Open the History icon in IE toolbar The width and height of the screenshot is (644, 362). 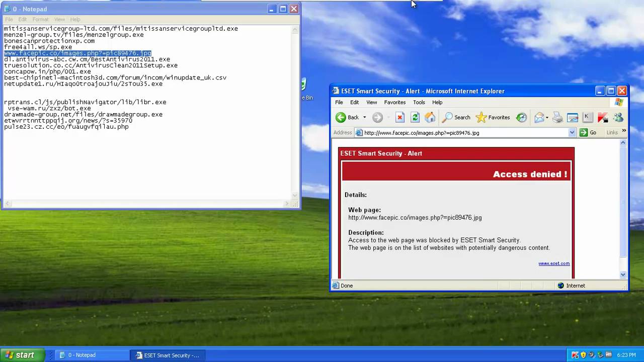pos(522,118)
